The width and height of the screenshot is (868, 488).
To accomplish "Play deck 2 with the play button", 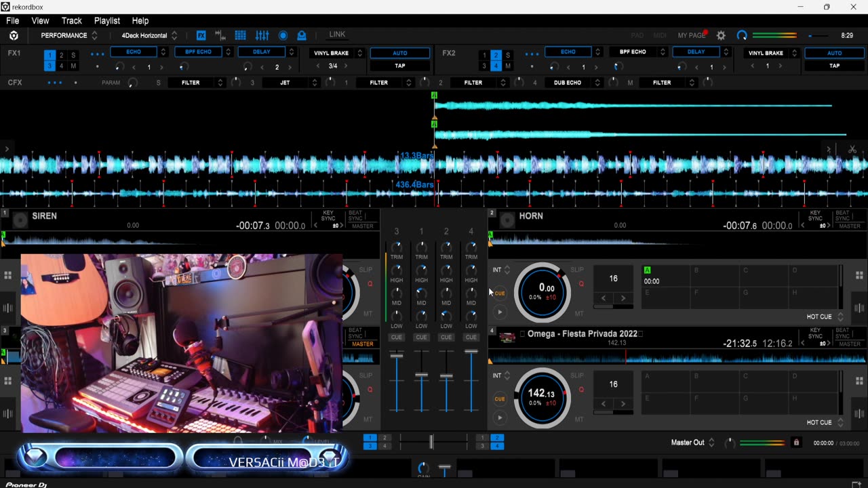I will point(499,312).
